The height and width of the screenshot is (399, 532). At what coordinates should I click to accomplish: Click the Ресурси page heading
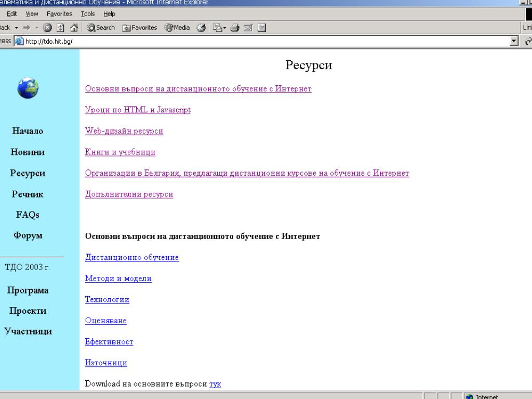click(309, 65)
